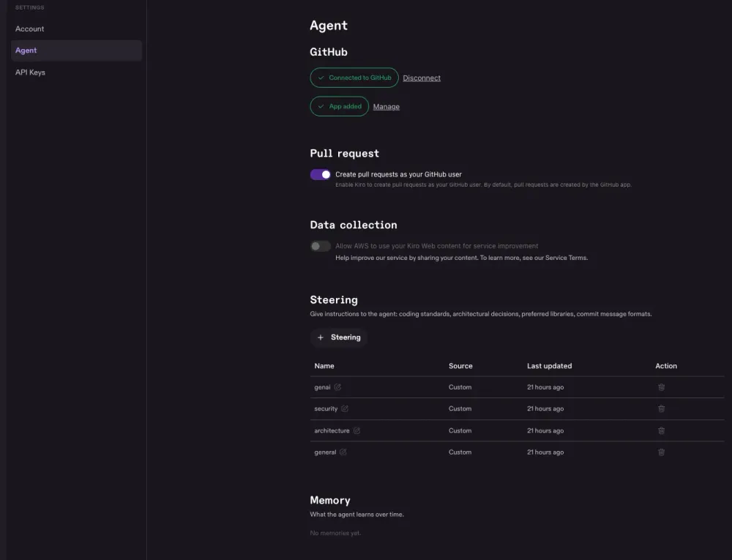Click Source column header
Image resolution: width=732 pixels, height=560 pixels.
tap(460, 366)
